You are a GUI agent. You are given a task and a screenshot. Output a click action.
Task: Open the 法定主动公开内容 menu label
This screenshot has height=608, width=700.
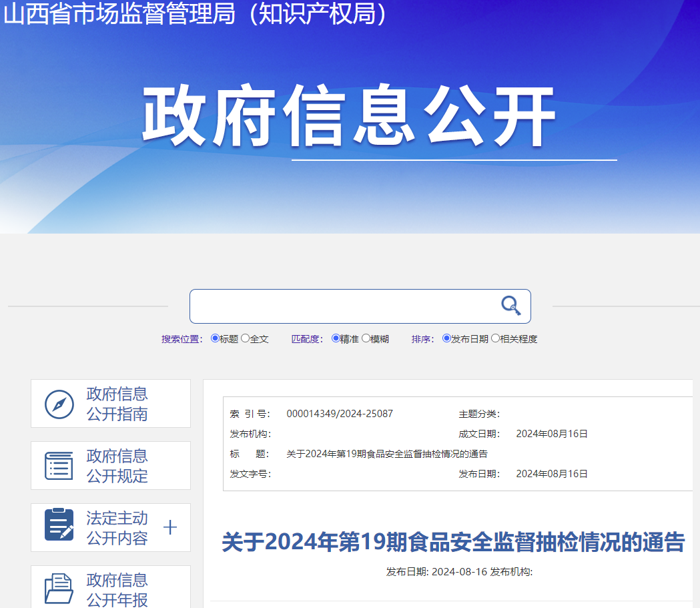[117, 528]
